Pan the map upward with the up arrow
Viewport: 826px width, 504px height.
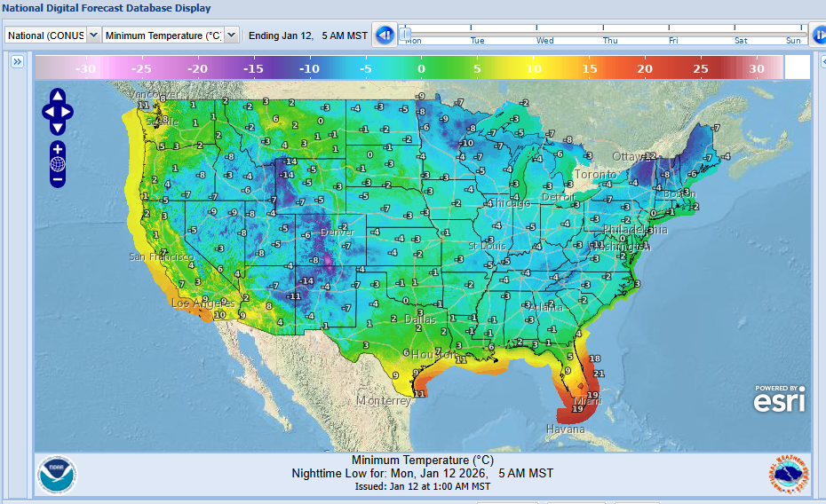click(x=58, y=97)
